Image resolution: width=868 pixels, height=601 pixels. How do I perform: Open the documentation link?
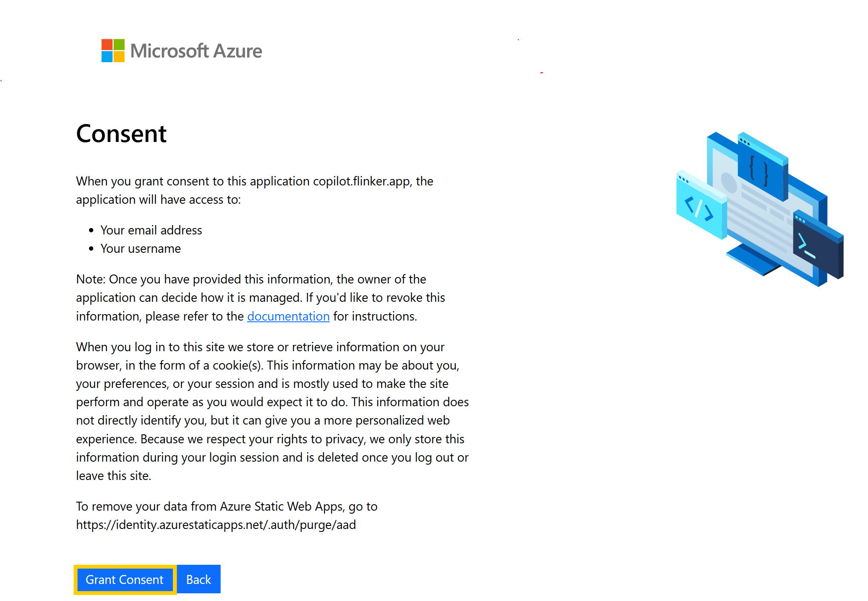pos(288,316)
